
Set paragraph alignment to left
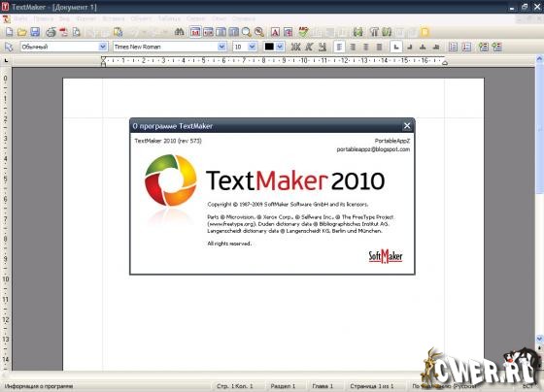[339, 47]
